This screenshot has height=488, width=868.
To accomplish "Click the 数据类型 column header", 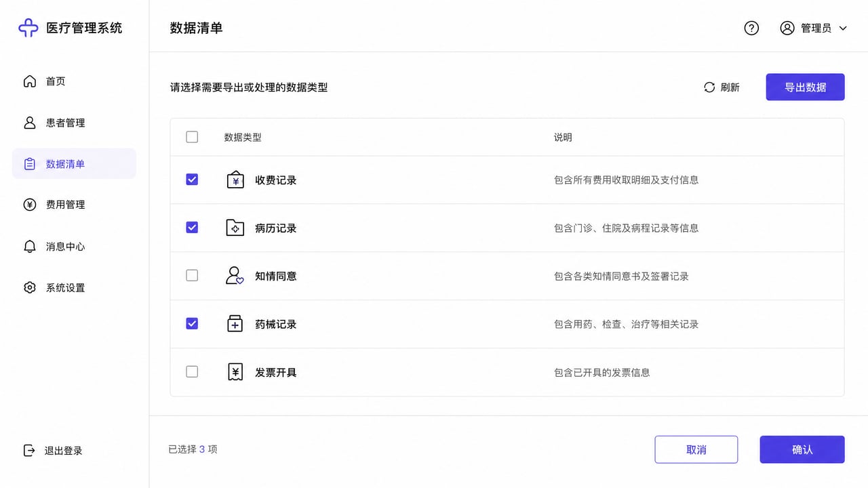I will tap(243, 138).
